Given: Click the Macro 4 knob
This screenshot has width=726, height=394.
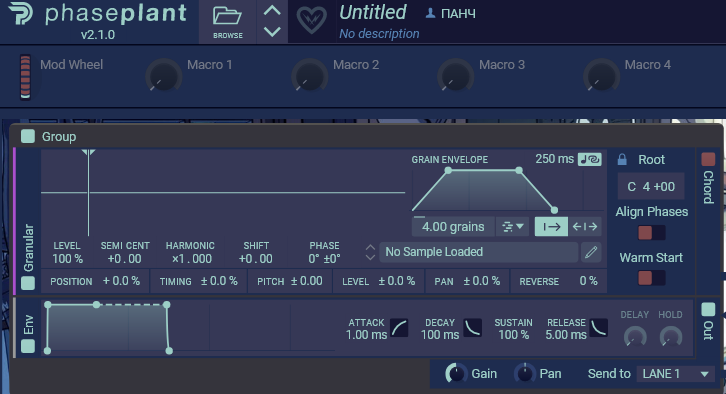Looking at the screenshot, I should tap(601, 76).
